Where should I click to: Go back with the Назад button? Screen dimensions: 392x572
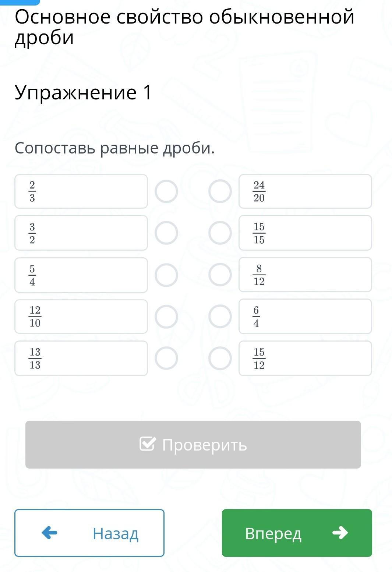89,533
